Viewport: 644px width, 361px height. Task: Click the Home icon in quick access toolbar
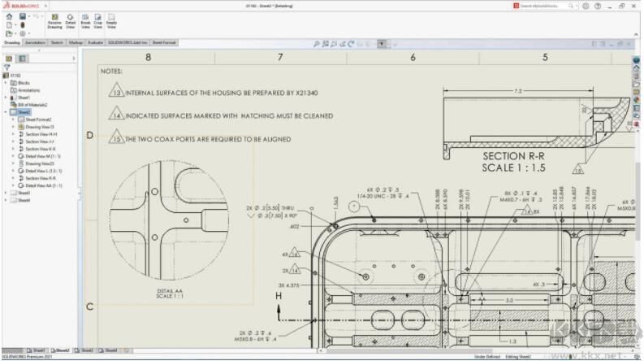(x=10, y=15)
